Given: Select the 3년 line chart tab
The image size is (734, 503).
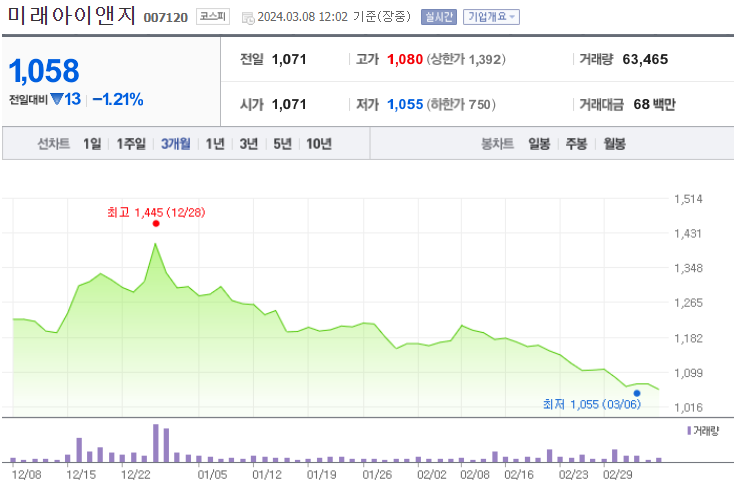Looking at the screenshot, I should 249,144.
